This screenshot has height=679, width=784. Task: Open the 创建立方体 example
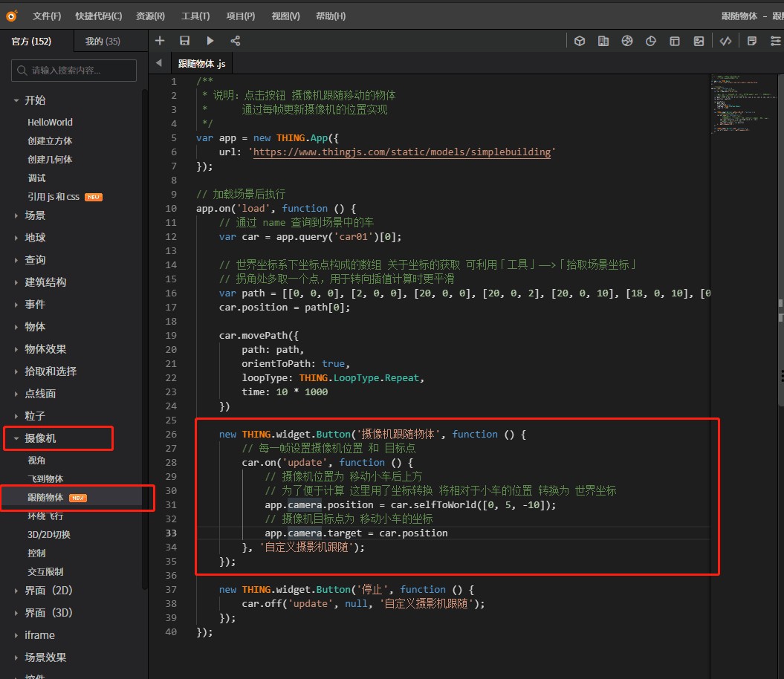tap(50, 141)
